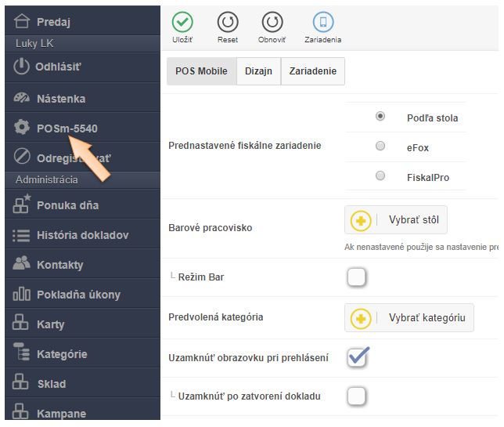Open Nástenka dashboard gauge icon
This screenshot has height=427, width=504.
(x=22, y=99)
